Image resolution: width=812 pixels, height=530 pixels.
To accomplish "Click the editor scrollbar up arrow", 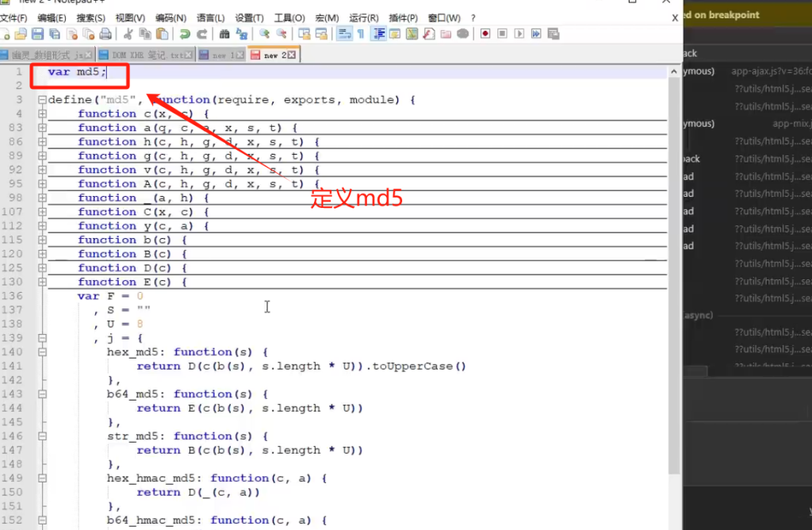I will coord(674,71).
